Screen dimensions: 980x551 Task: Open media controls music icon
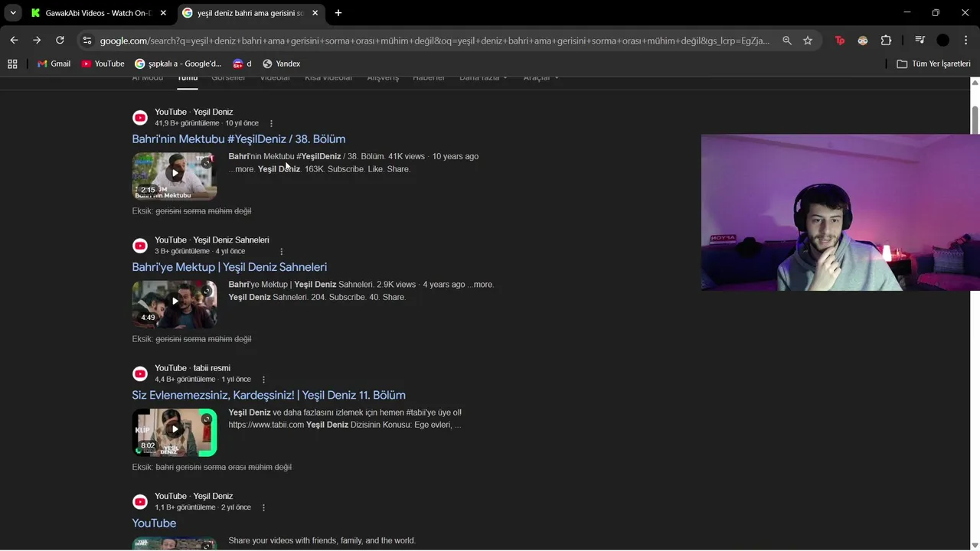pyautogui.click(x=920, y=41)
